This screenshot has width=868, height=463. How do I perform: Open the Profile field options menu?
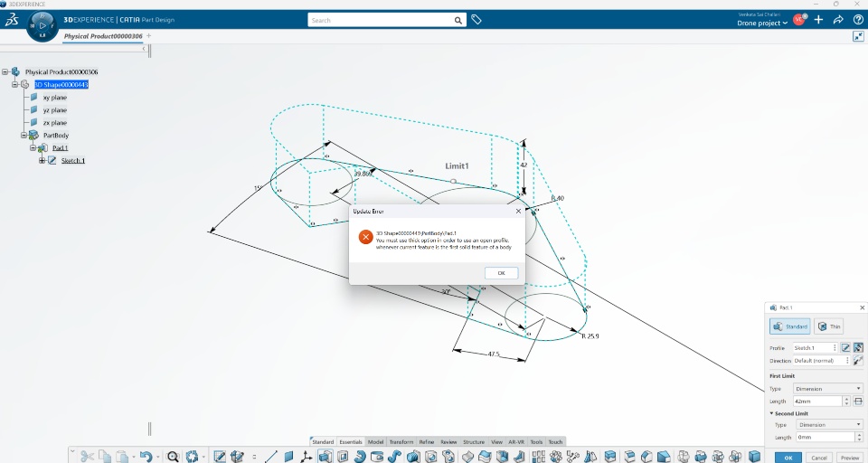pos(835,348)
